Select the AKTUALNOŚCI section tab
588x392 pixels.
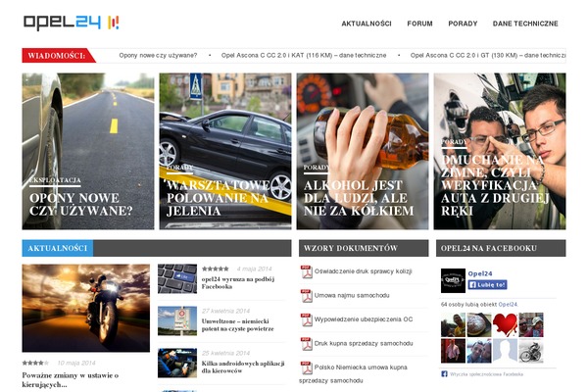pos(58,248)
